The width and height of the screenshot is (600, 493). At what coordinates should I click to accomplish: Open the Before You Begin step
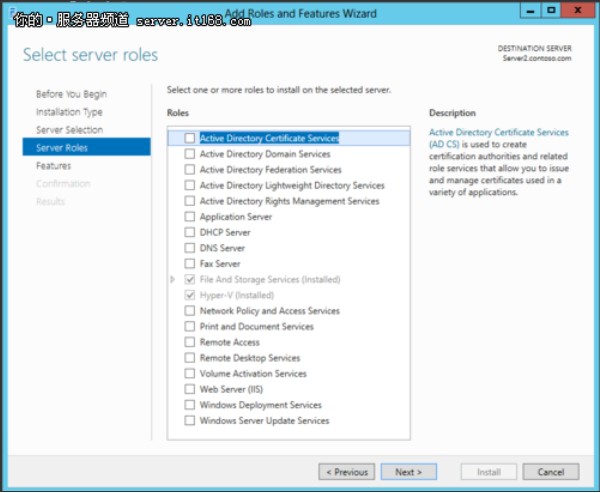click(x=71, y=94)
